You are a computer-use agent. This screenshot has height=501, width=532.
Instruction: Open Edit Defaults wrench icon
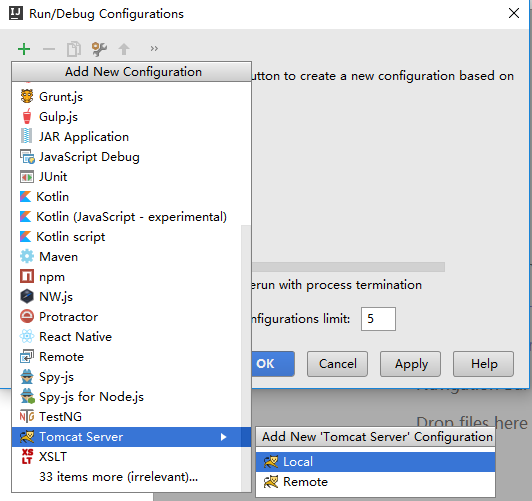tap(99, 49)
